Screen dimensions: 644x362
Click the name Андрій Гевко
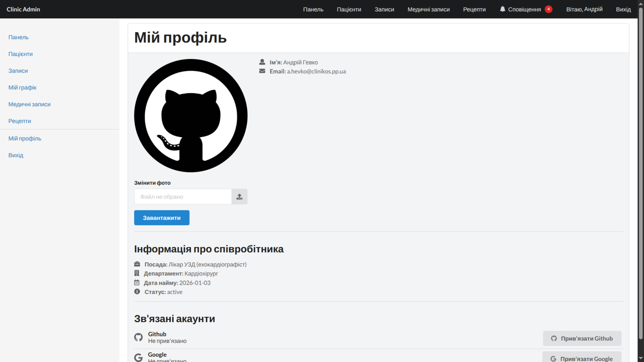(300, 62)
